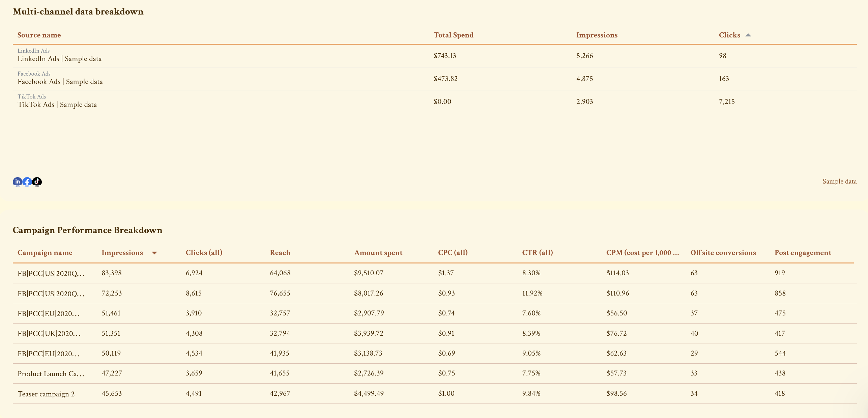Select the LinkedIn Ads source icon
Image resolution: width=868 pixels, height=418 pixels.
(x=17, y=182)
